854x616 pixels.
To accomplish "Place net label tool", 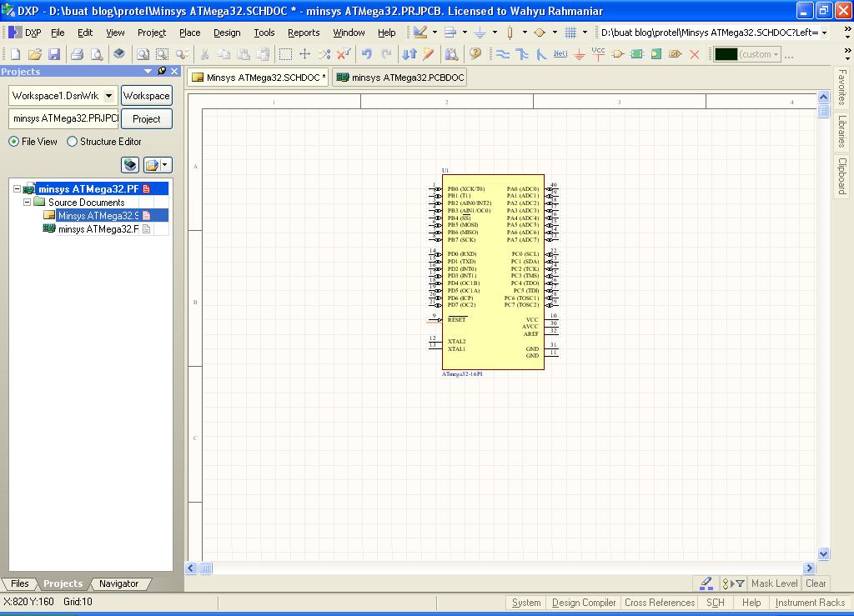I will 560,54.
